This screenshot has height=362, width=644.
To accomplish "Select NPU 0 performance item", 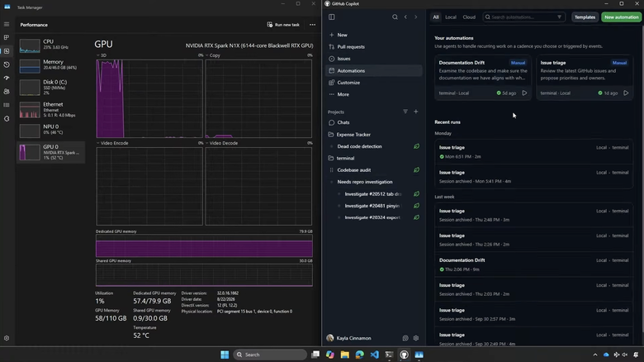I will click(x=51, y=130).
